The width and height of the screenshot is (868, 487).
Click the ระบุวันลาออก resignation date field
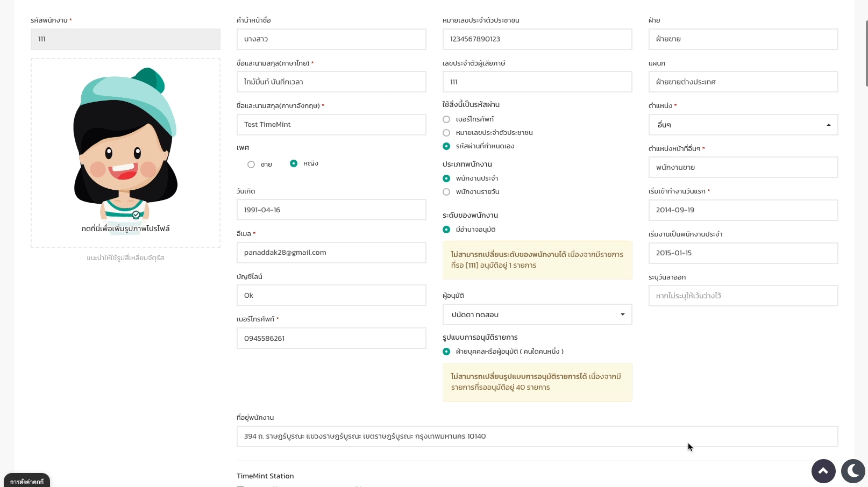(743, 296)
